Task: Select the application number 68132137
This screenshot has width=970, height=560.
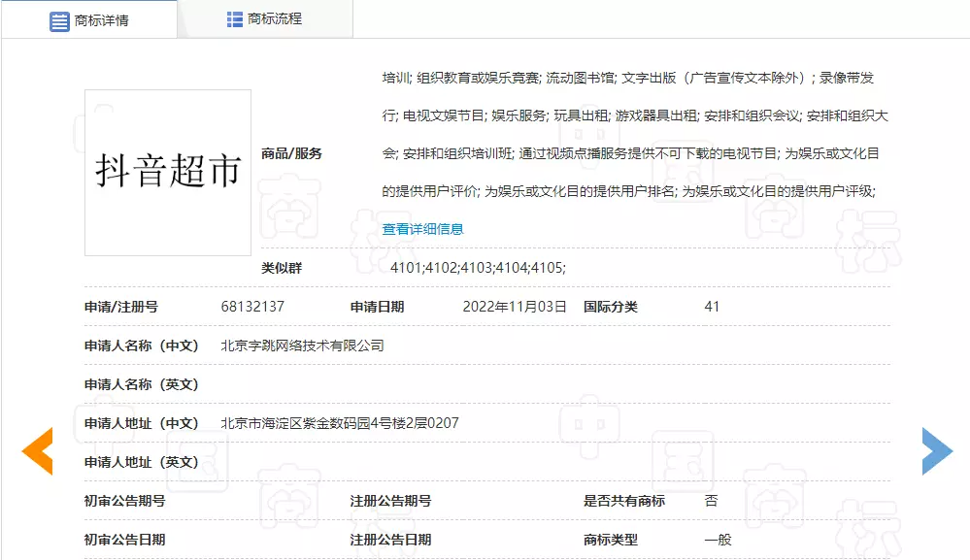Action: (252, 307)
